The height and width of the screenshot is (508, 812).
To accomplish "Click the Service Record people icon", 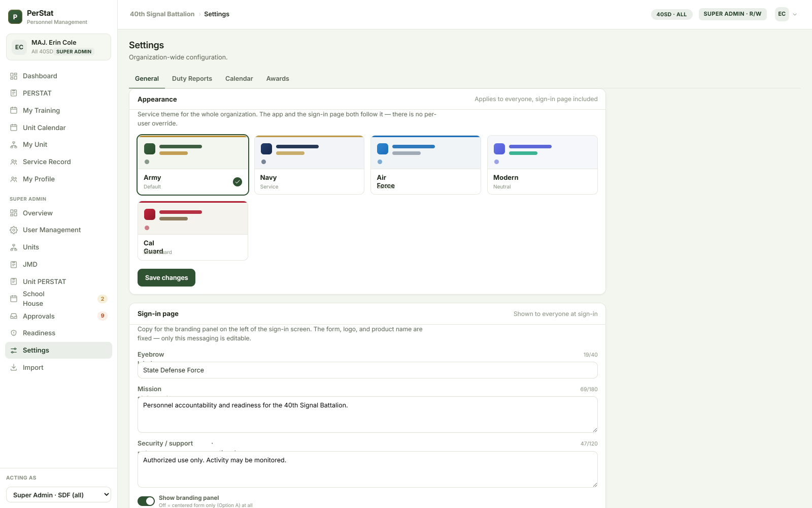I will coord(14,162).
